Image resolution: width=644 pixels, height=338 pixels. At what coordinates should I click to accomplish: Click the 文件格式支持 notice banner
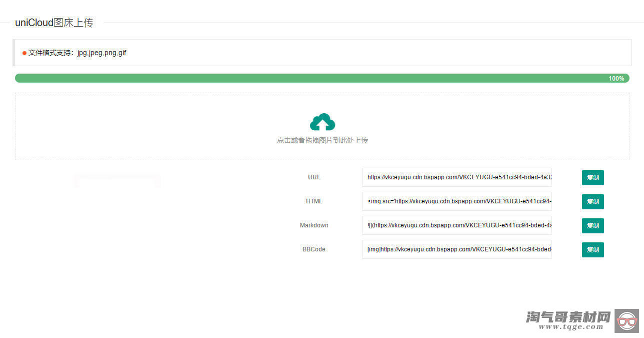322,53
